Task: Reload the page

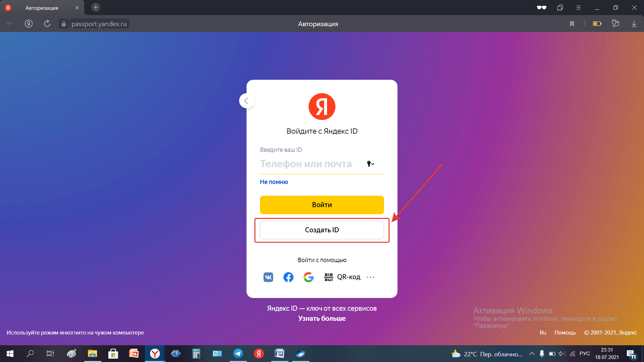Action: pos(47,24)
